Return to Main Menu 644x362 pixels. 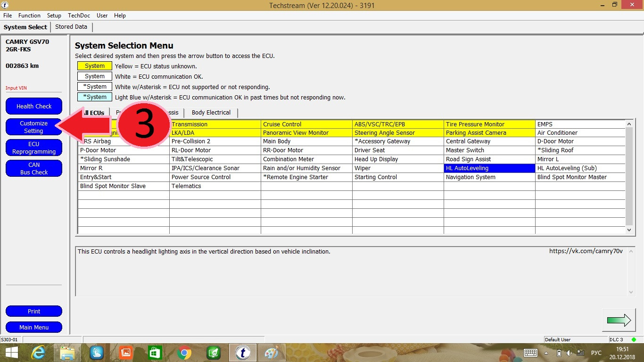(34, 327)
